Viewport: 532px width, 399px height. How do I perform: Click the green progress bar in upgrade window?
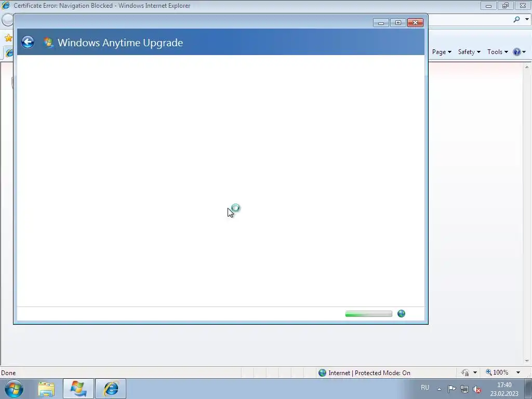(368, 314)
